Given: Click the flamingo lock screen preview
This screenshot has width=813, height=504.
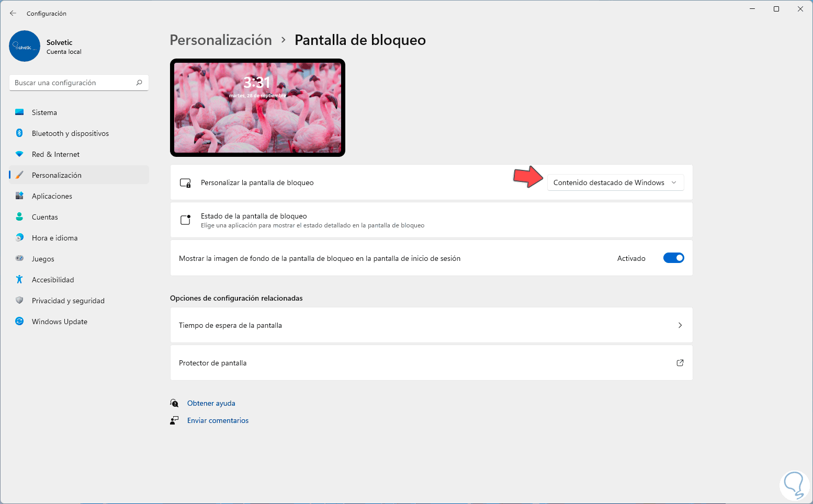Looking at the screenshot, I should (x=257, y=108).
